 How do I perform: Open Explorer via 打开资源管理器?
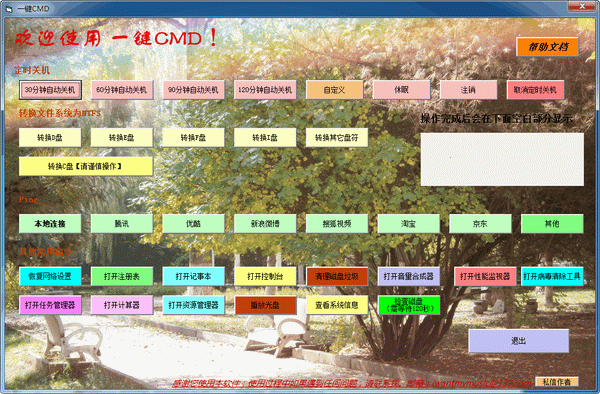(193, 305)
